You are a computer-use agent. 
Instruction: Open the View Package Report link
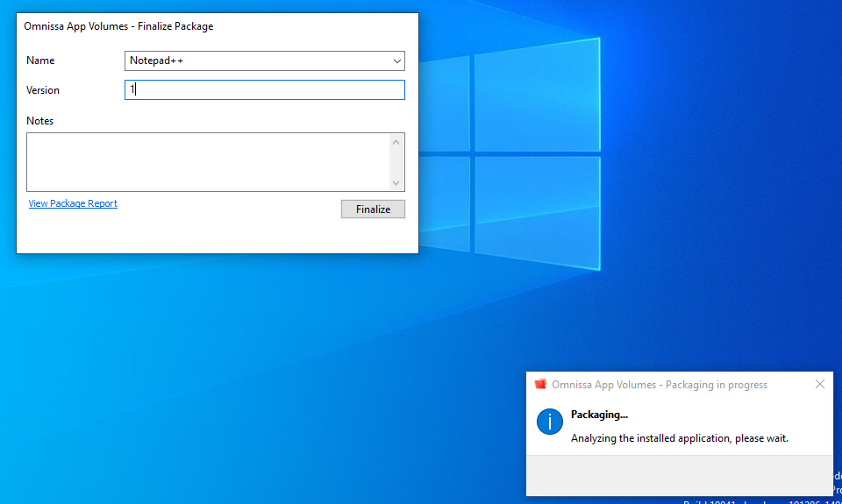(73, 203)
